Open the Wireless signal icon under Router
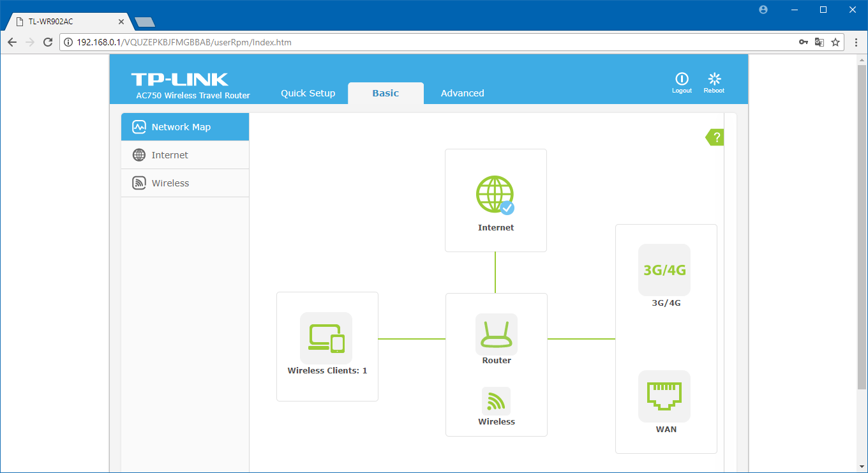868x473 pixels. point(496,401)
